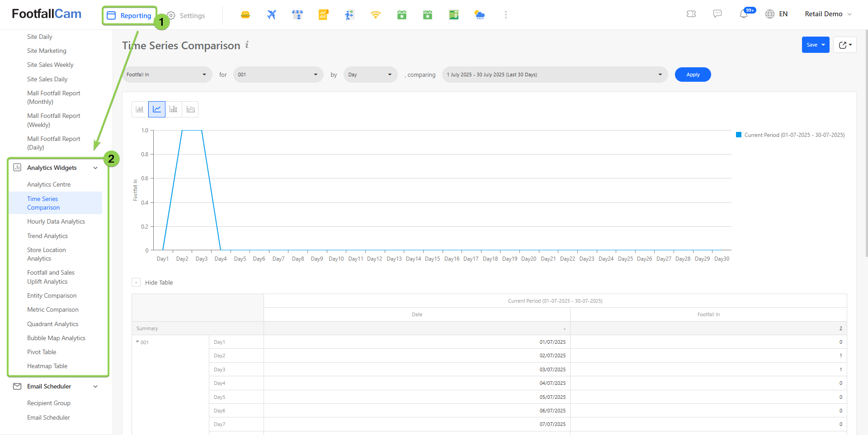Open the date range comparing dropdown
Image resolution: width=868 pixels, height=435 pixels.
coord(554,75)
